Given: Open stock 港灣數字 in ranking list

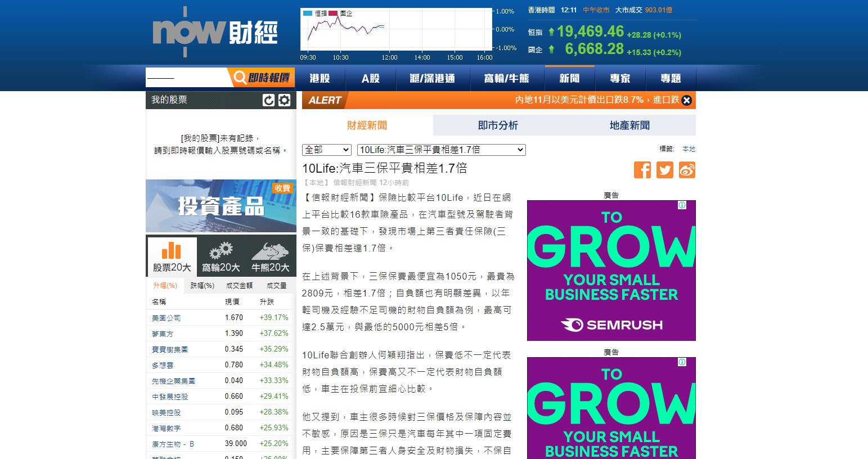Looking at the screenshot, I should (x=167, y=428).
